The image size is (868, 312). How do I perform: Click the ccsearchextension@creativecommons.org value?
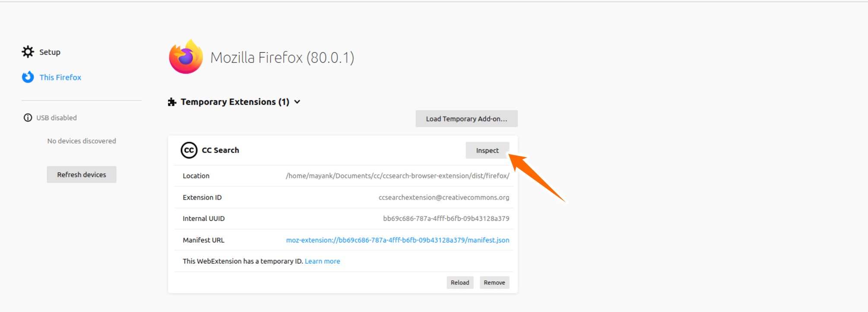tap(444, 197)
